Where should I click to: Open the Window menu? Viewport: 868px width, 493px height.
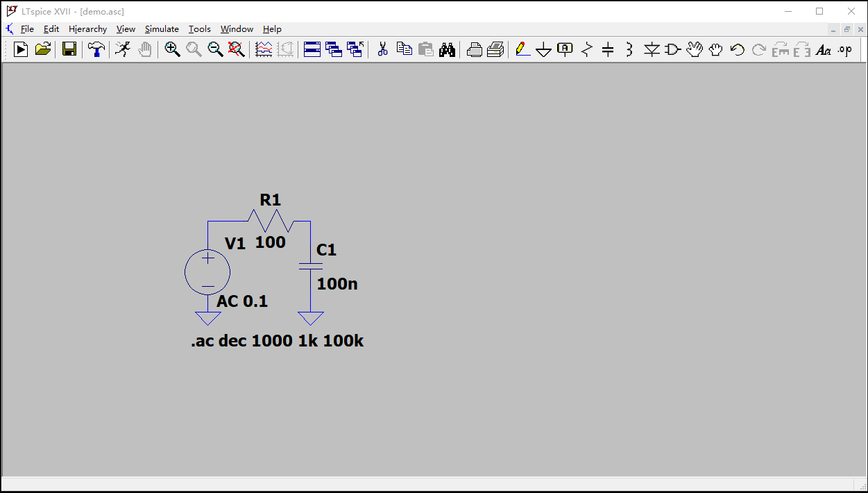click(237, 29)
